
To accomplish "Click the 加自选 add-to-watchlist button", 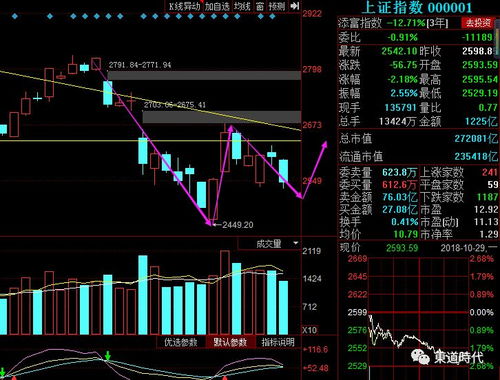I will pos(217,6).
